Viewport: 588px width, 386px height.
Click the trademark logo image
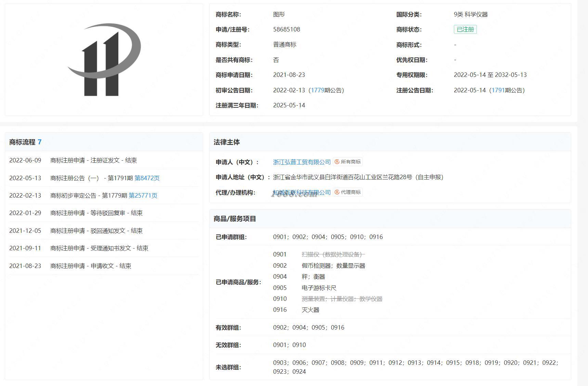pos(104,59)
